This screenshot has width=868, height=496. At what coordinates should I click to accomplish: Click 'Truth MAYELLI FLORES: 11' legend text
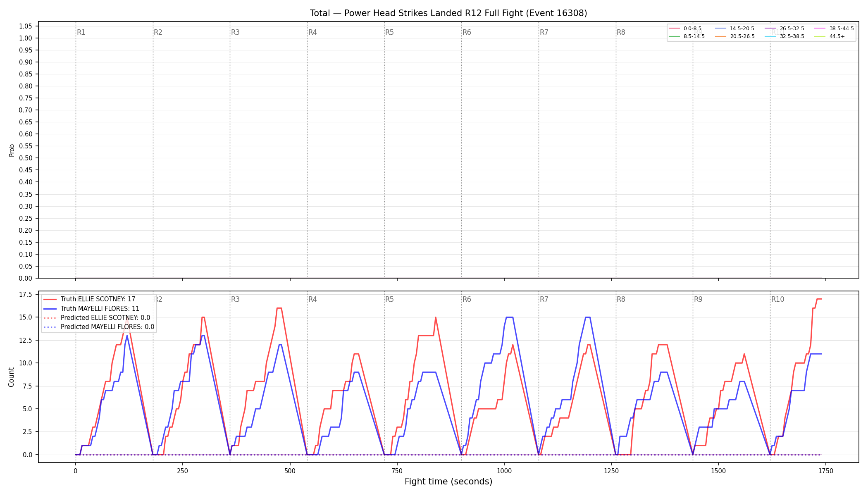click(100, 309)
